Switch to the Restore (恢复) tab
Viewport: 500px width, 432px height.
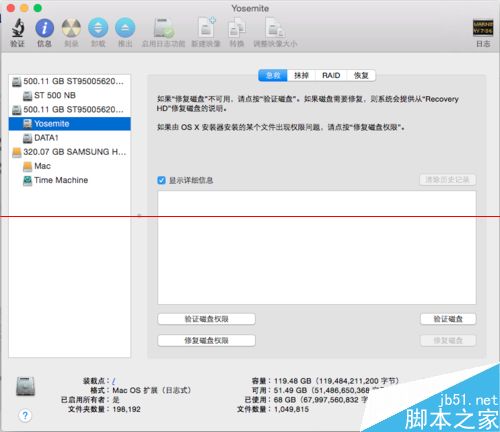(361, 75)
